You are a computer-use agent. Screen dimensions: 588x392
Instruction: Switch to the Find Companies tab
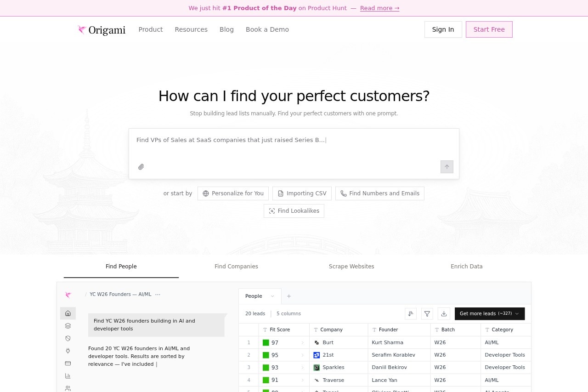coord(236,267)
